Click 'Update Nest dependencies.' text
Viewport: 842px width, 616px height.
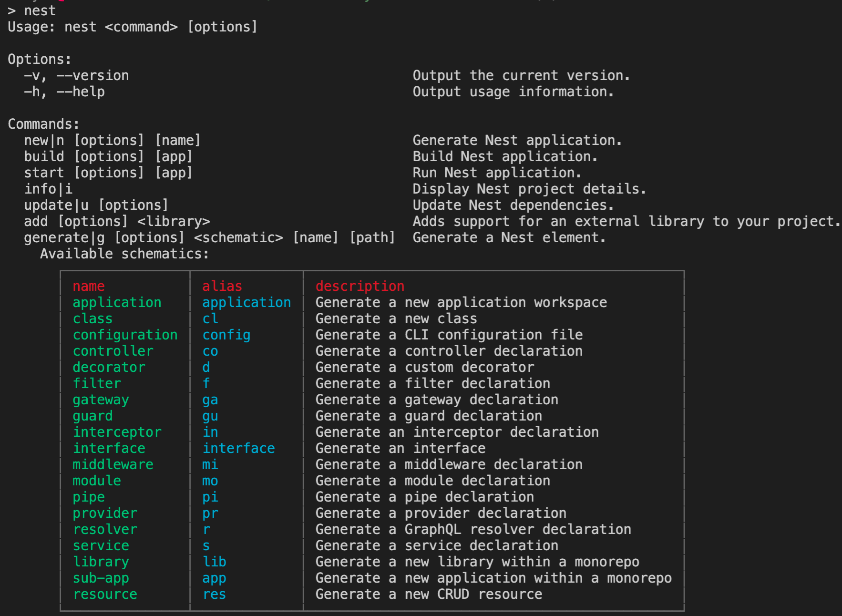(513, 205)
